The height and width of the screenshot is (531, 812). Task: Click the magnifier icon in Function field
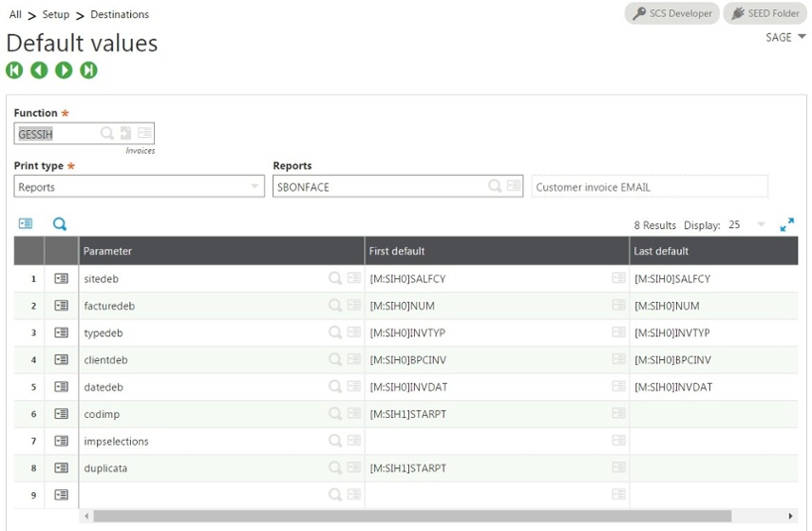pos(107,134)
